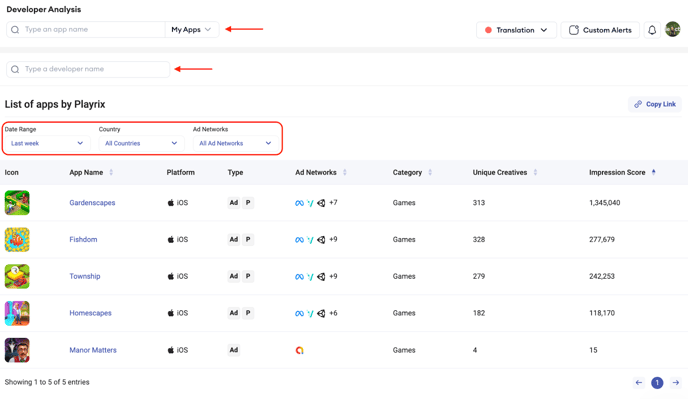Click the search magnifier in app name field
This screenshot has width=688, height=399.
(15, 29)
